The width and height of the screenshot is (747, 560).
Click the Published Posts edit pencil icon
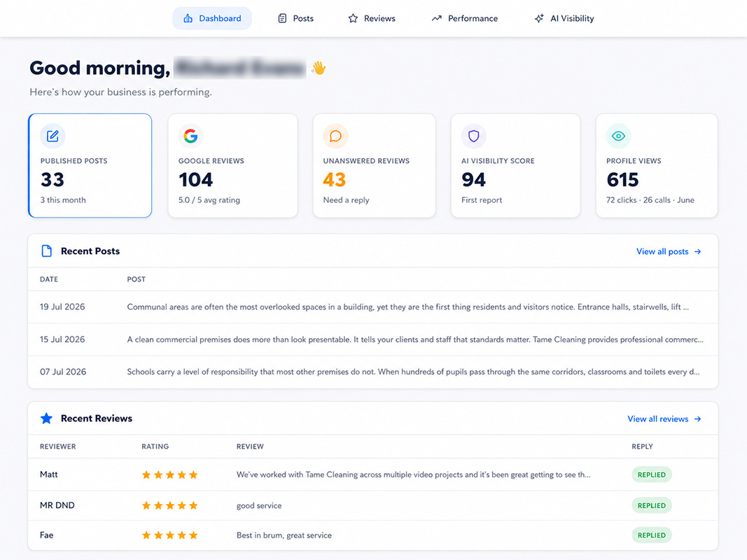[53, 136]
